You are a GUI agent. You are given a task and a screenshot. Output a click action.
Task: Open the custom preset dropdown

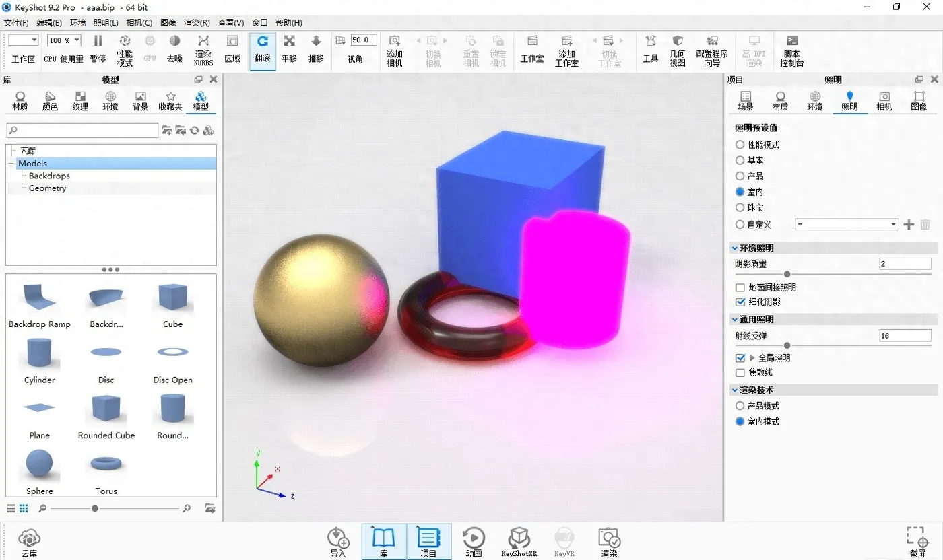point(847,225)
